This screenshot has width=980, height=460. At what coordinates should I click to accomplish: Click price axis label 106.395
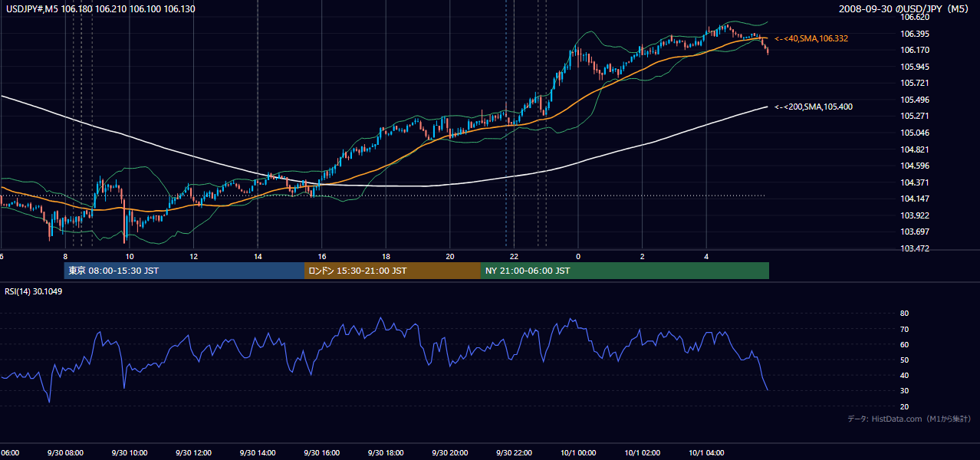pos(916,33)
